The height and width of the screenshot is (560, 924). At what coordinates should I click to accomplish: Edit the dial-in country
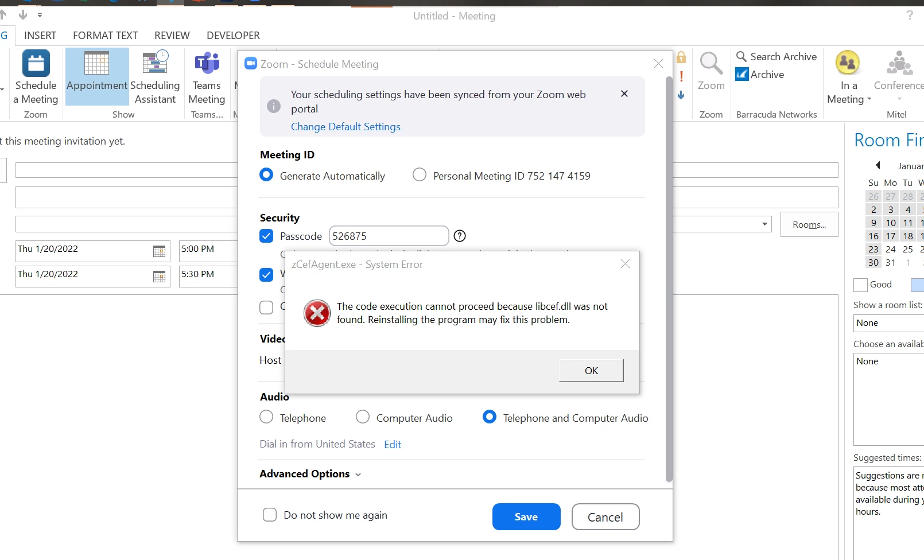(x=393, y=445)
